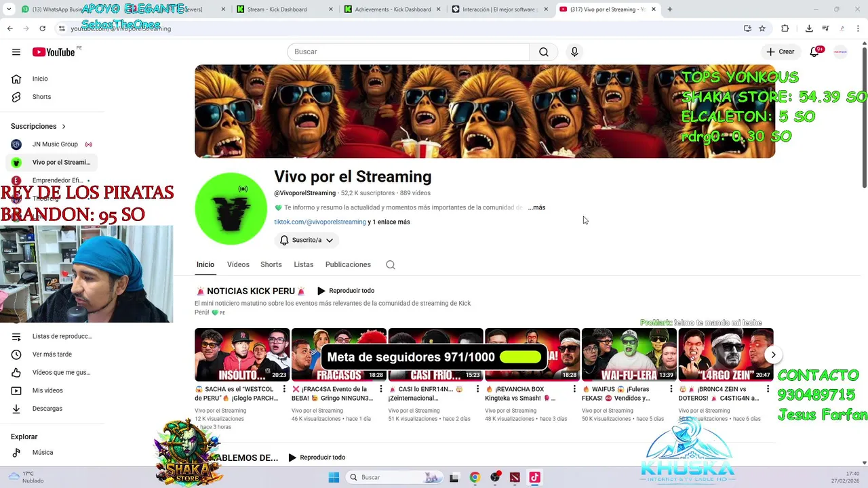Image resolution: width=868 pixels, height=488 pixels.
Task: Open the TikTok app on taskbar
Action: [534, 477]
